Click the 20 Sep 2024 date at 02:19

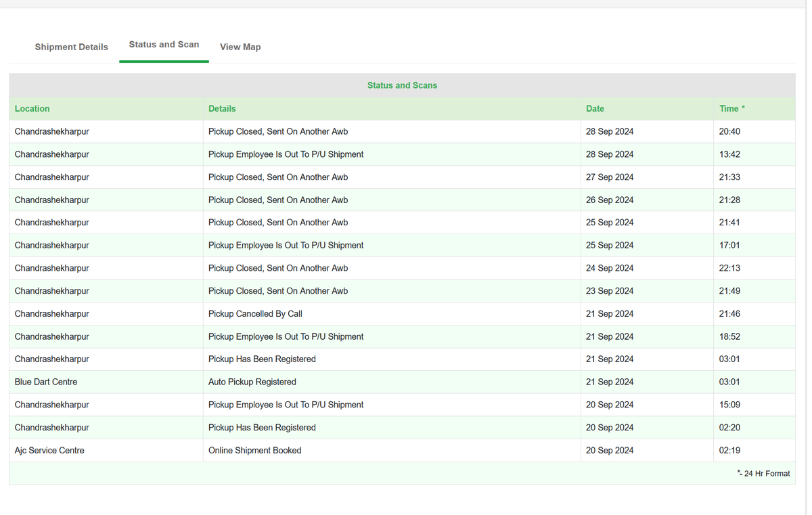(x=610, y=450)
